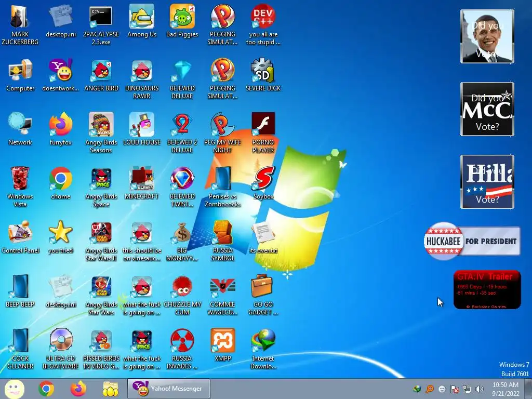Launch 2PACALYPSE 2.3.exe shortcut
The image size is (532, 399).
click(x=101, y=24)
